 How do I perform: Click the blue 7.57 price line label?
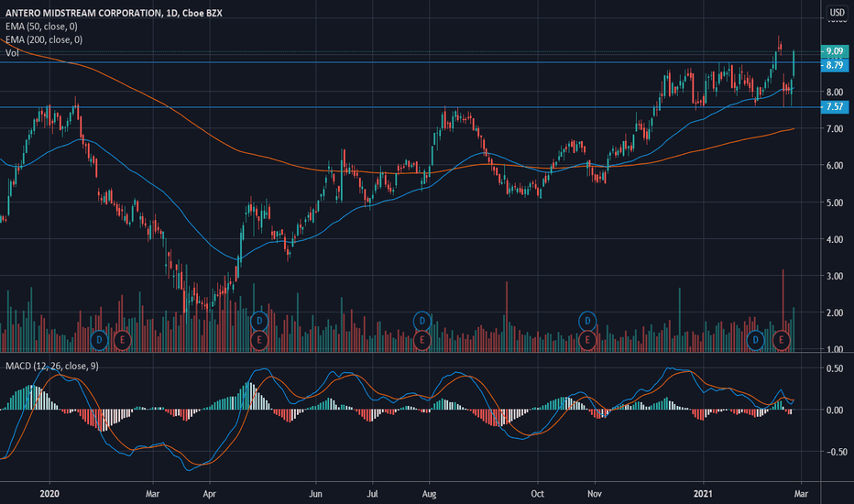[x=835, y=107]
